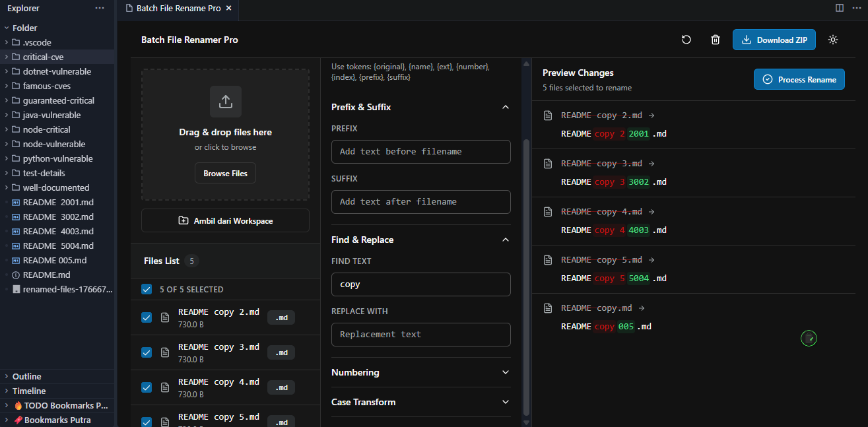The width and height of the screenshot is (868, 427).
Task: Collapse the Prefix & Suffix section
Action: tap(505, 107)
